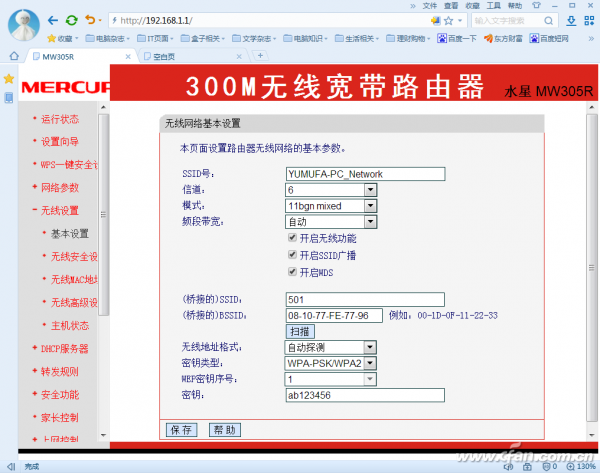The image size is (600, 473).
Task: Add a new tab with the plus button
Action: click(260, 56)
